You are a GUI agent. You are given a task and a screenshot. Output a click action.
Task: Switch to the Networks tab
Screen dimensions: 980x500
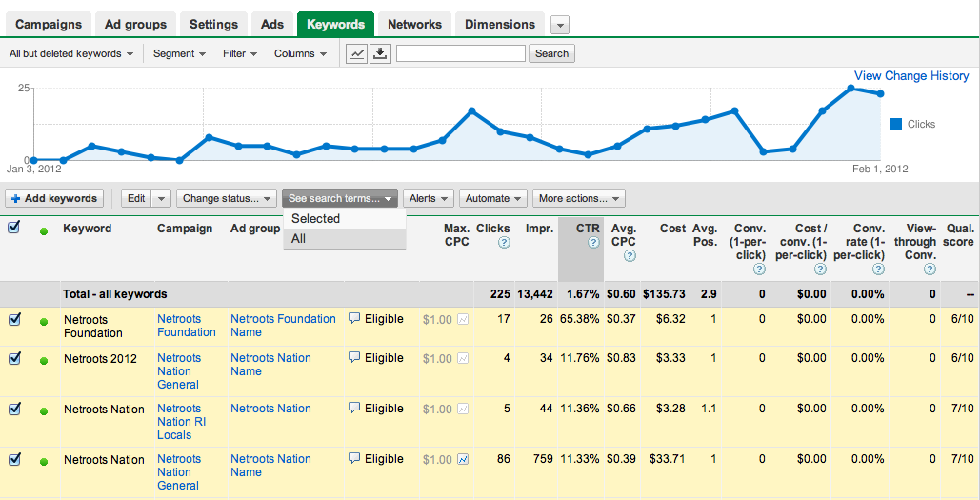click(414, 25)
